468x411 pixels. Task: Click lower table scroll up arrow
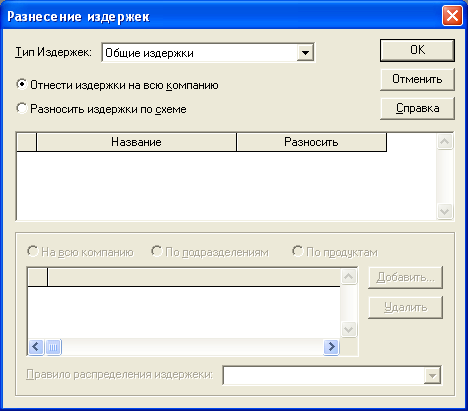349,276
